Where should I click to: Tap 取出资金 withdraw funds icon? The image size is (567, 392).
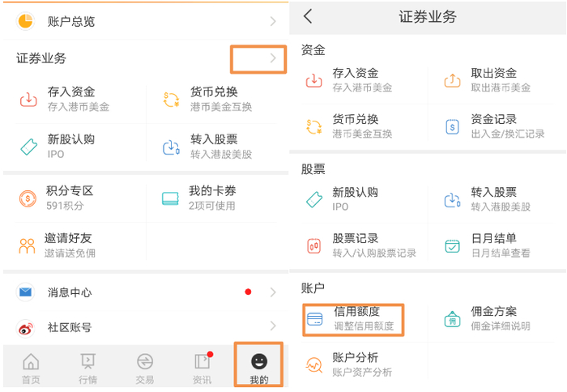point(452,80)
